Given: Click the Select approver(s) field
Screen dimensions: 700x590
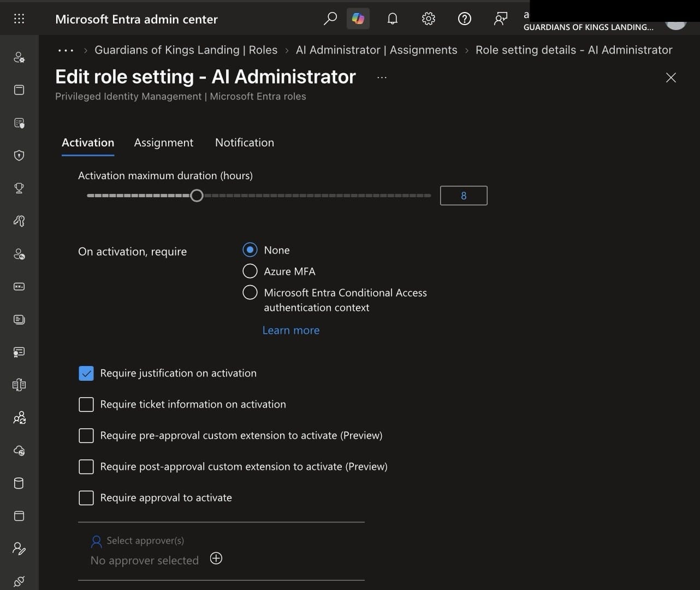Looking at the screenshot, I should (x=221, y=551).
